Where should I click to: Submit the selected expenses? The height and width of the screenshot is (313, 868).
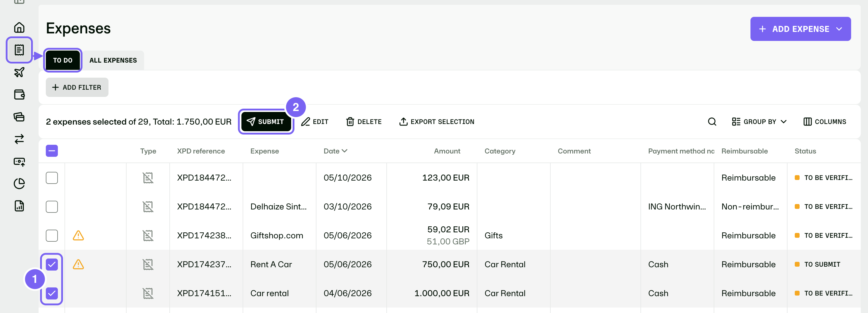pyautogui.click(x=266, y=122)
